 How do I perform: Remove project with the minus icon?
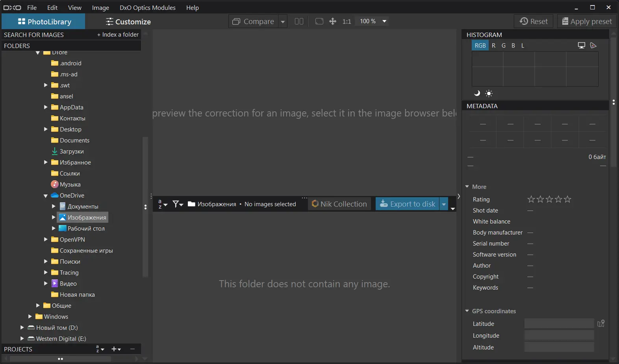pos(132,349)
